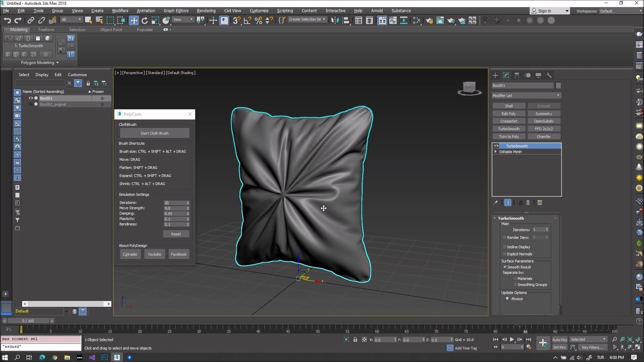Select the Select and Move tool

pos(134,20)
